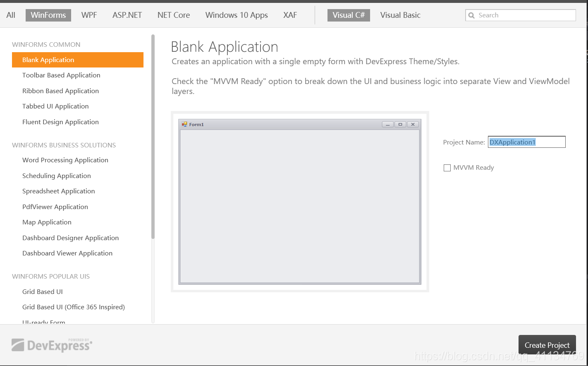Choose the Map Application template

tap(47, 222)
